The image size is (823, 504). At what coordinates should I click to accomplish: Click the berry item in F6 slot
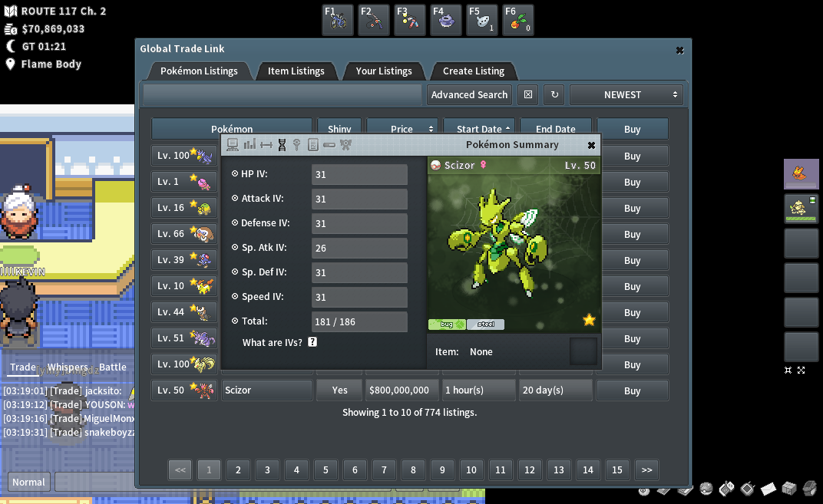(517, 21)
